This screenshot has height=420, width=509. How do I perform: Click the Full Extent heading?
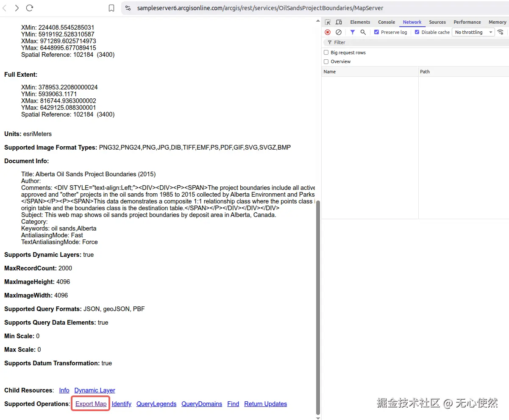21,75
